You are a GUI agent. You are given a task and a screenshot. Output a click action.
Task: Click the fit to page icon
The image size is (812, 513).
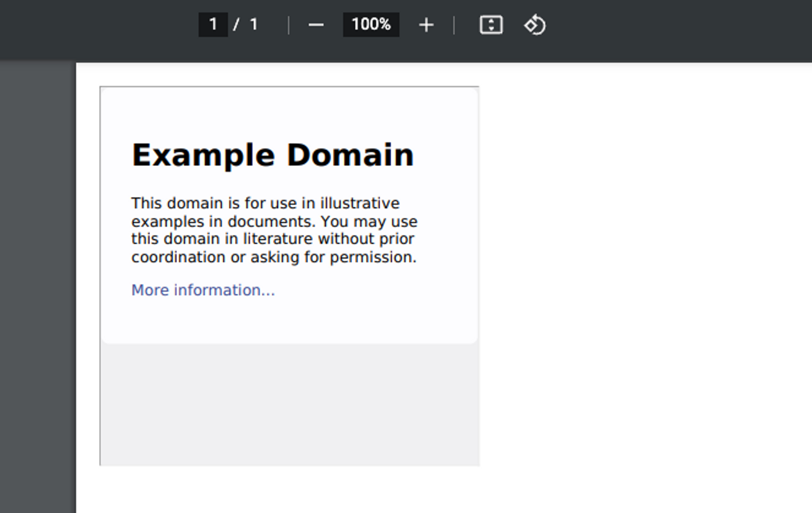[x=491, y=25]
